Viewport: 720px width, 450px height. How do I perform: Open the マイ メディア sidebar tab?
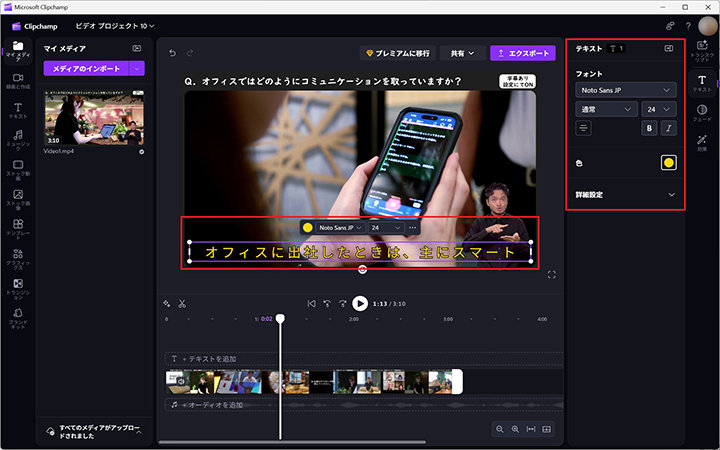(18, 51)
